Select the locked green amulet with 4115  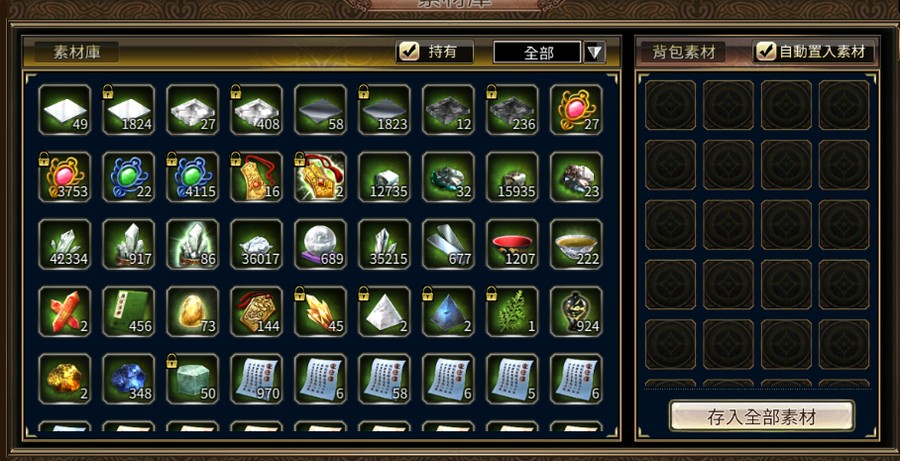tap(192, 177)
